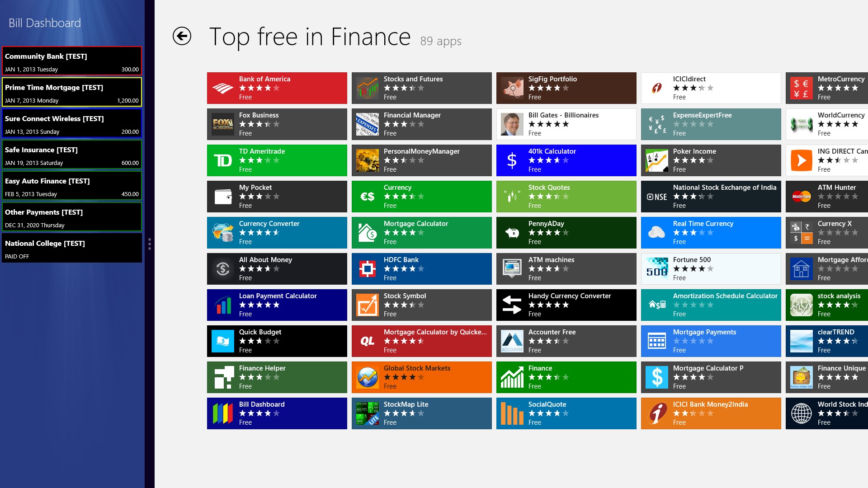This screenshot has height=488, width=868.
Task: Open the Loan Payment Calculator tile
Action: coord(277,305)
